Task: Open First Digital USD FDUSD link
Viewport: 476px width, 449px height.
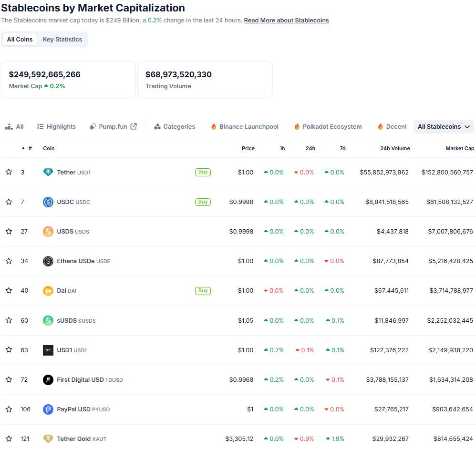Action: [90, 380]
